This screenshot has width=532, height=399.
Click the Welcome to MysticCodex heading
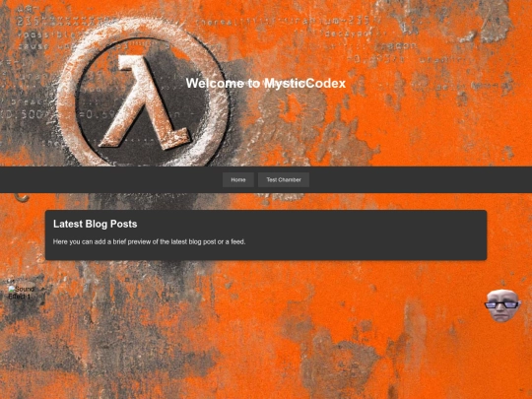point(266,83)
